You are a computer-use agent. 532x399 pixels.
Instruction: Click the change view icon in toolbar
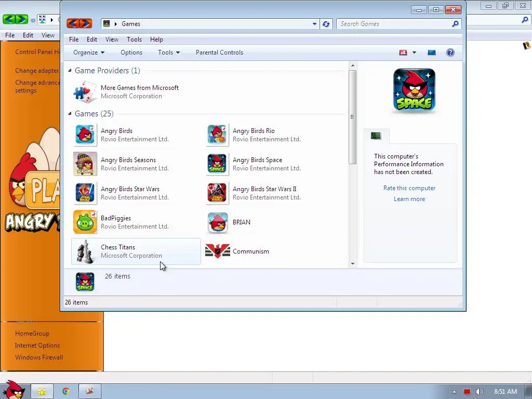[403, 52]
